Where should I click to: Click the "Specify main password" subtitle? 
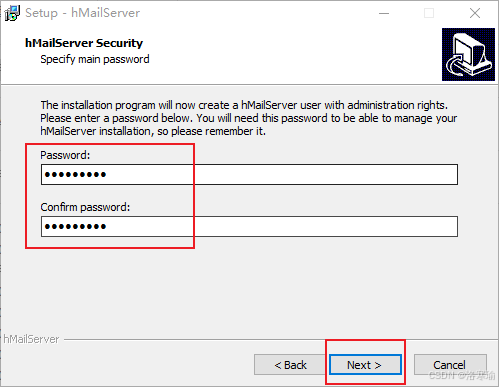(x=95, y=59)
